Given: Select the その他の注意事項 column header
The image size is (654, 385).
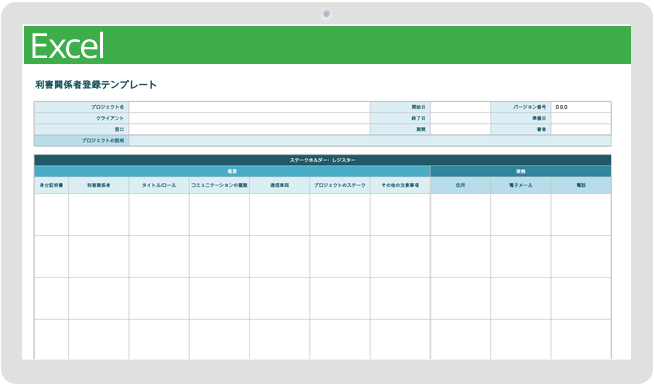Looking at the screenshot, I should tap(400, 185).
